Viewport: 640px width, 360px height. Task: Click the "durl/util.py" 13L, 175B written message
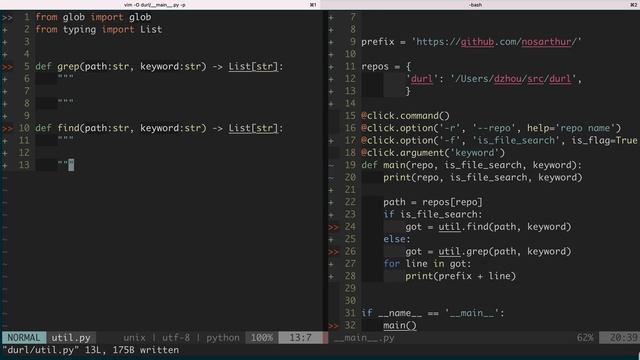coord(91,350)
